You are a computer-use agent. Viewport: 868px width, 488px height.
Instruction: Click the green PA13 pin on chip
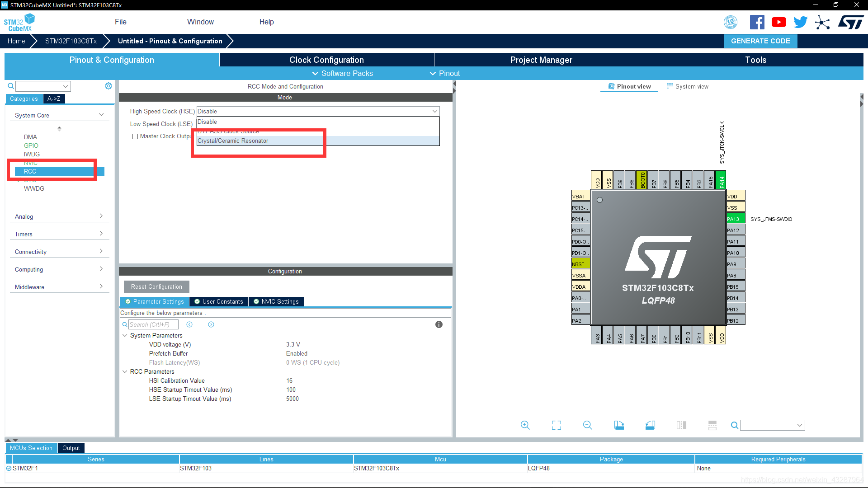tap(736, 219)
